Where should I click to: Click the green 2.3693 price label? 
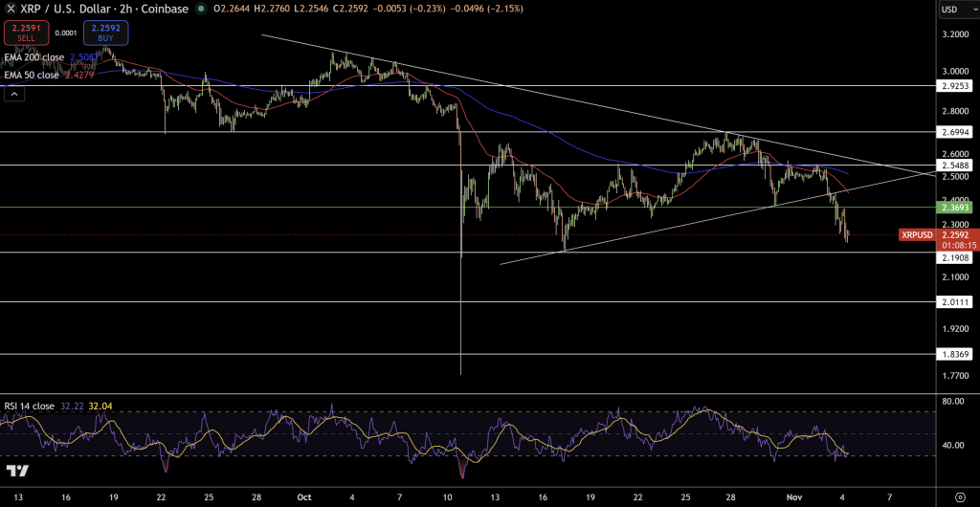[954, 206]
